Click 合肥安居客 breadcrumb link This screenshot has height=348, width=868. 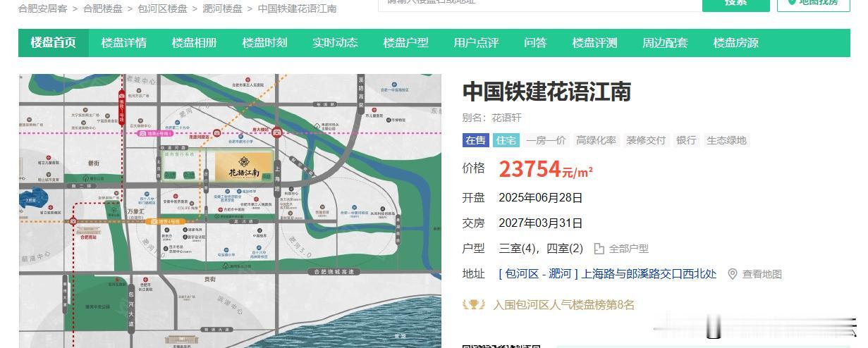pyautogui.click(x=43, y=8)
